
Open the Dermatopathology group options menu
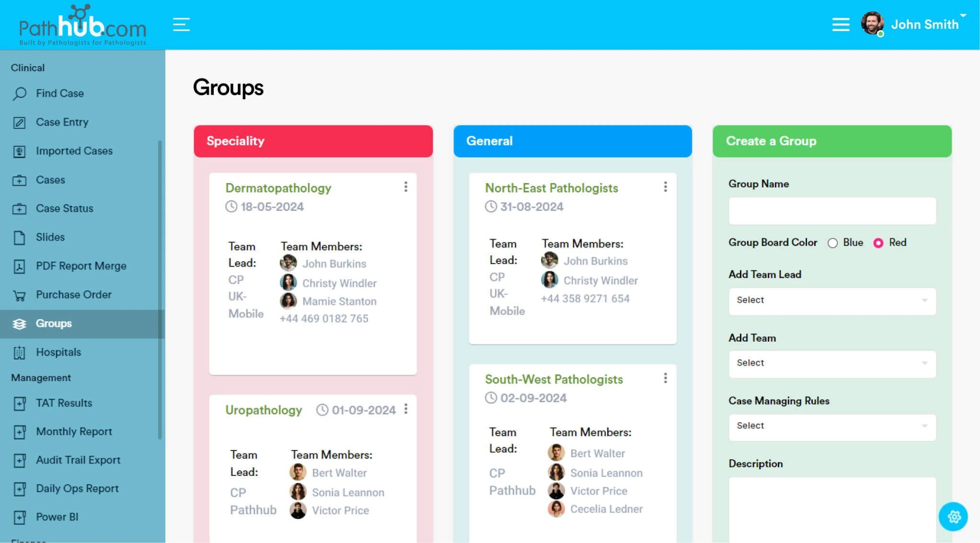point(406,186)
